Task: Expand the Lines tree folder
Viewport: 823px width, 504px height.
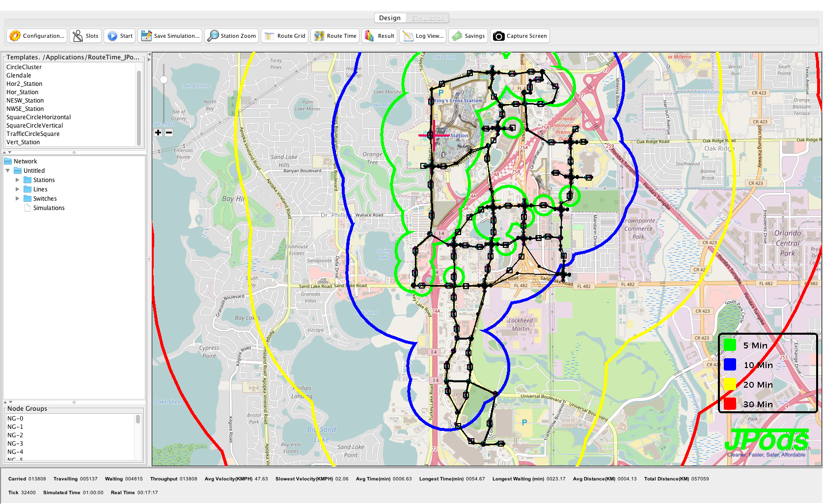Action: pyautogui.click(x=18, y=189)
